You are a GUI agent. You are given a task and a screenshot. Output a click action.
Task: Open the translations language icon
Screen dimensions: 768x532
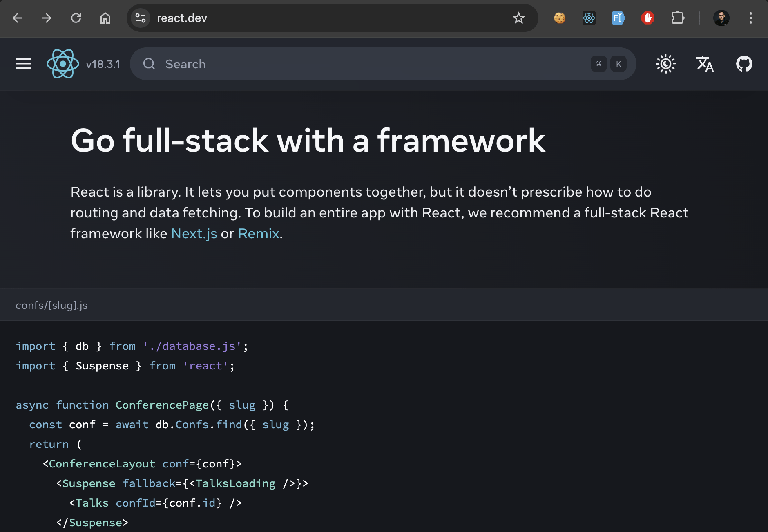(x=705, y=64)
